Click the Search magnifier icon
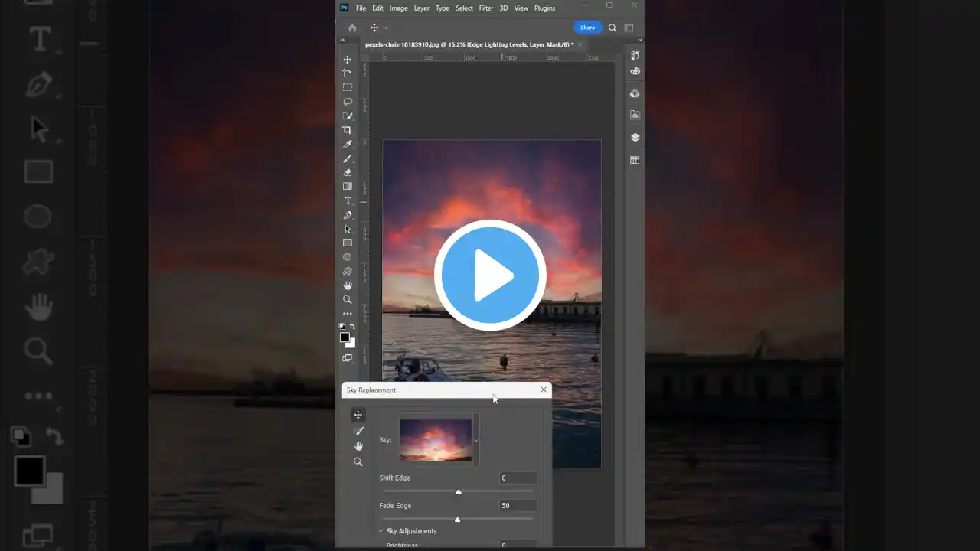Image resolution: width=980 pixels, height=551 pixels. [612, 28]
